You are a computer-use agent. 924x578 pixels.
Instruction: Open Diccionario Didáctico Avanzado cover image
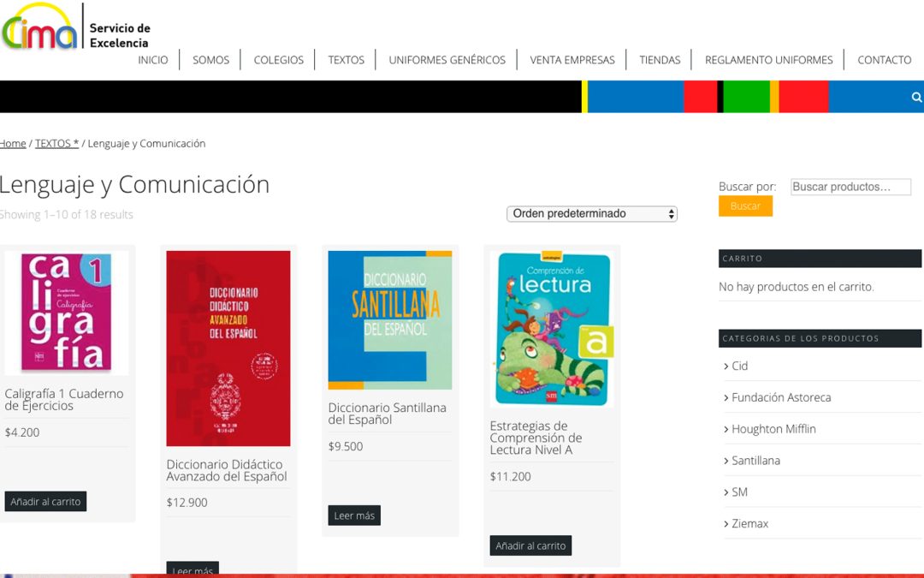(x=228, y=348)
